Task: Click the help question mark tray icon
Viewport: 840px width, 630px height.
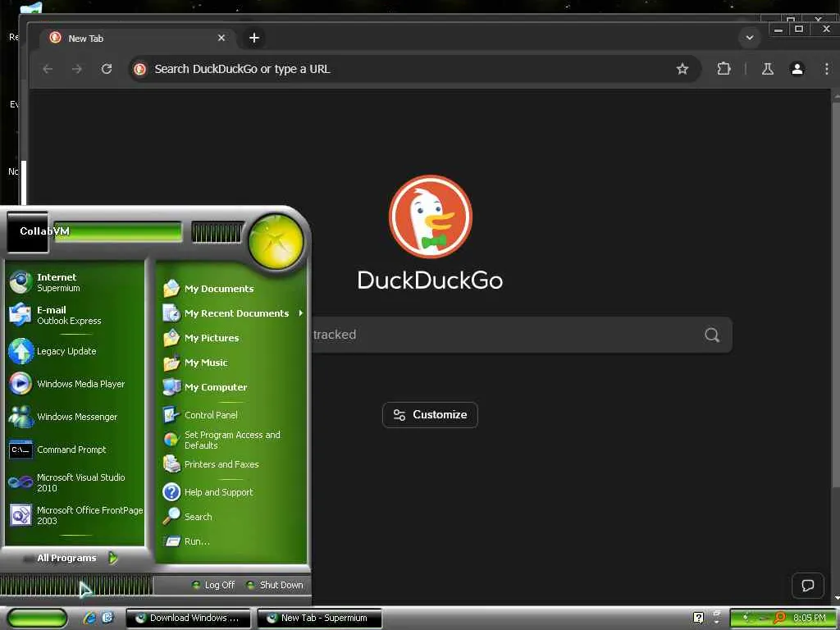Action: click(698, 618)
